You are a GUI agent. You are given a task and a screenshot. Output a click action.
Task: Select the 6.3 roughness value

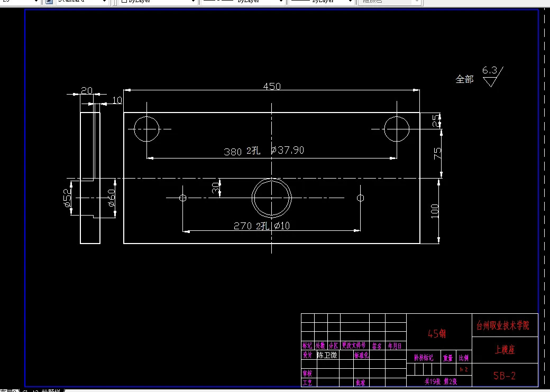490,70
